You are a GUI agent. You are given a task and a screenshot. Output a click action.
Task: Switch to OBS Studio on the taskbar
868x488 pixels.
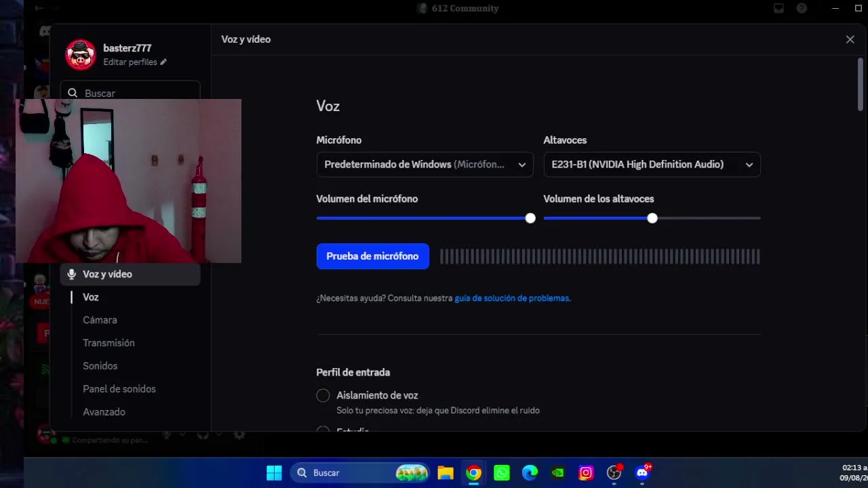click(x=614, y=473)
